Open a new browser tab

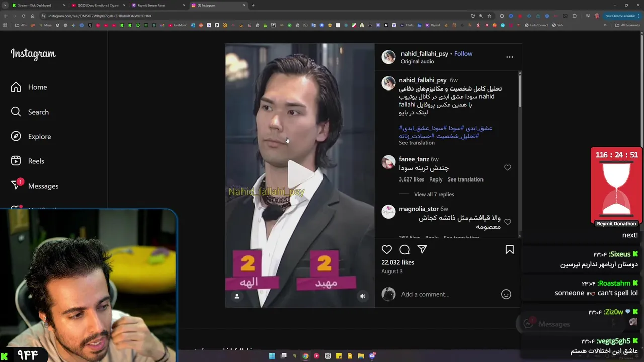tap(253, 5)
